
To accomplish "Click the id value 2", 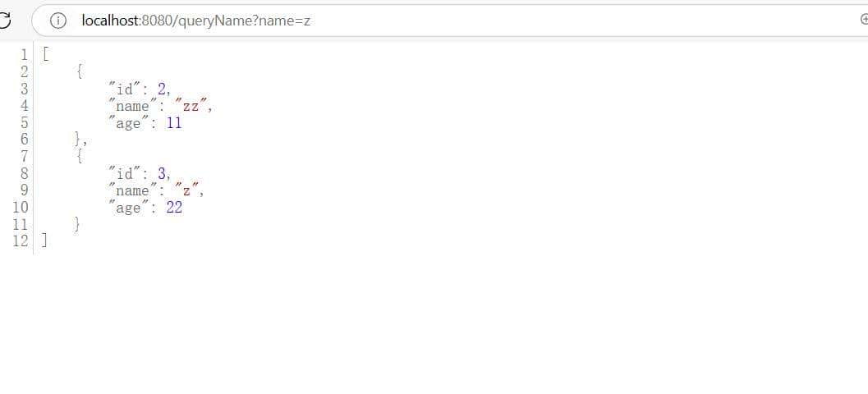I will point(162,89).
